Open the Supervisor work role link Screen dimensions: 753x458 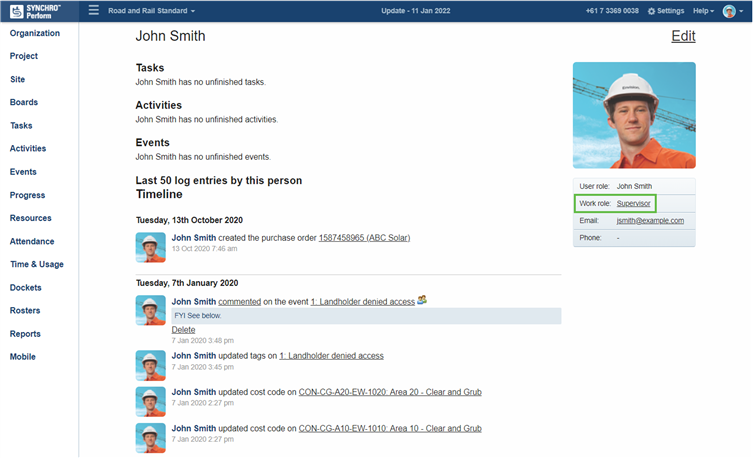pyautogui.click(x=633, y=204)
